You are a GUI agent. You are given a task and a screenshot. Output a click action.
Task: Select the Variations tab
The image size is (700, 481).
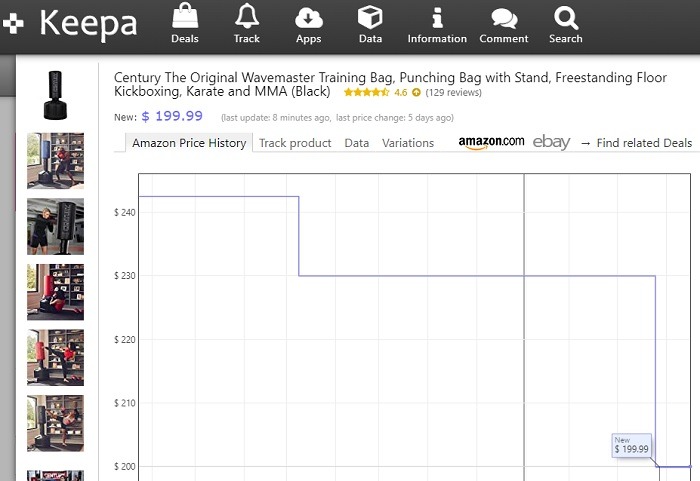click(408, 143)
